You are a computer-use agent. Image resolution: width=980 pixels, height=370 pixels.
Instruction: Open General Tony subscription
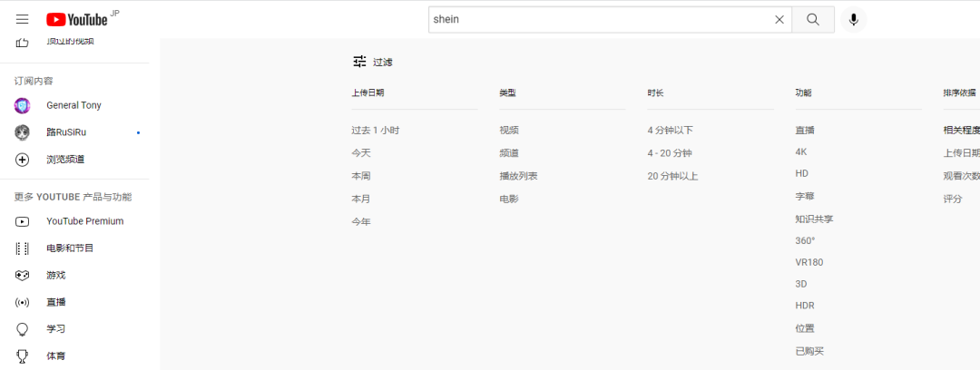[74, 105]
